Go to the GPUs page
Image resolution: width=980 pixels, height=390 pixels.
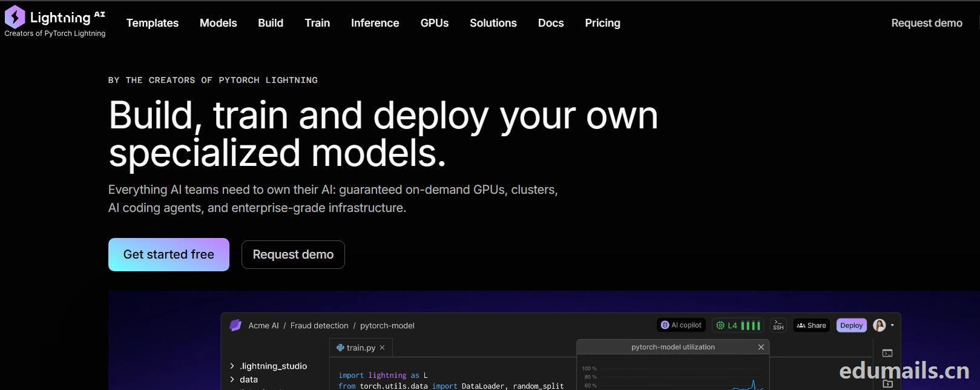pos(435,23)
